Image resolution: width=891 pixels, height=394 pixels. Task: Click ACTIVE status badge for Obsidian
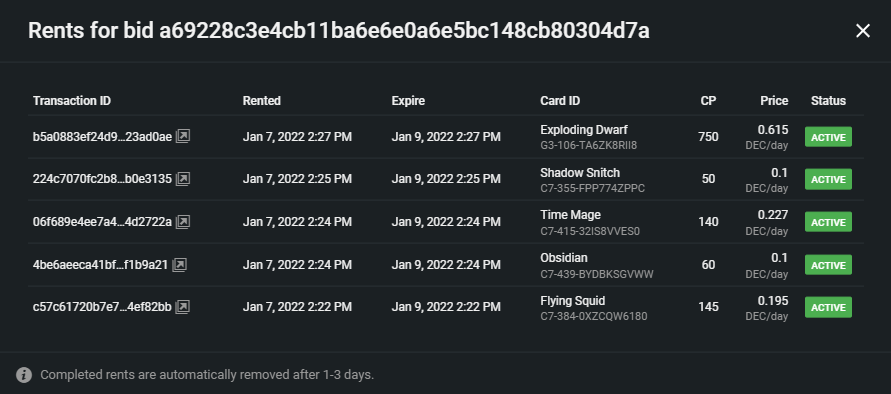coord(828,264)
